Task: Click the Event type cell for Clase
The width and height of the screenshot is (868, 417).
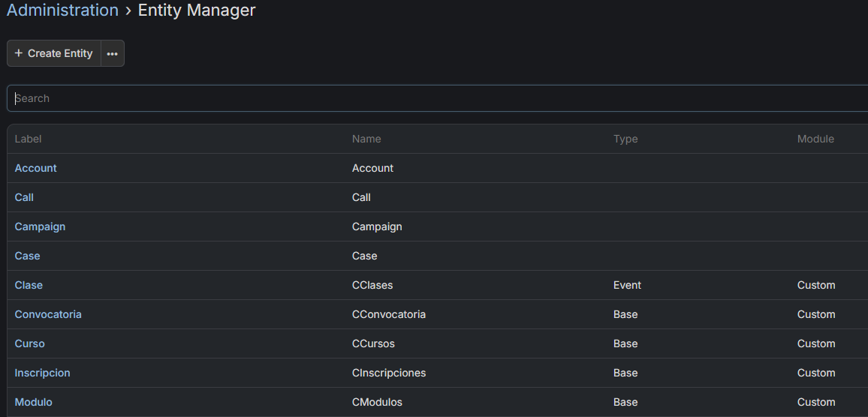Action: tap(627, 285)
